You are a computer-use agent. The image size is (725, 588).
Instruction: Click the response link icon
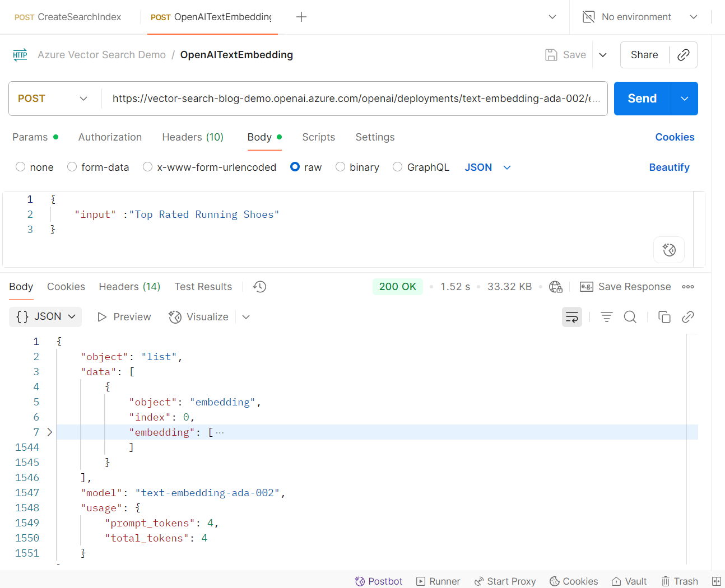click(x=688, y=317)
